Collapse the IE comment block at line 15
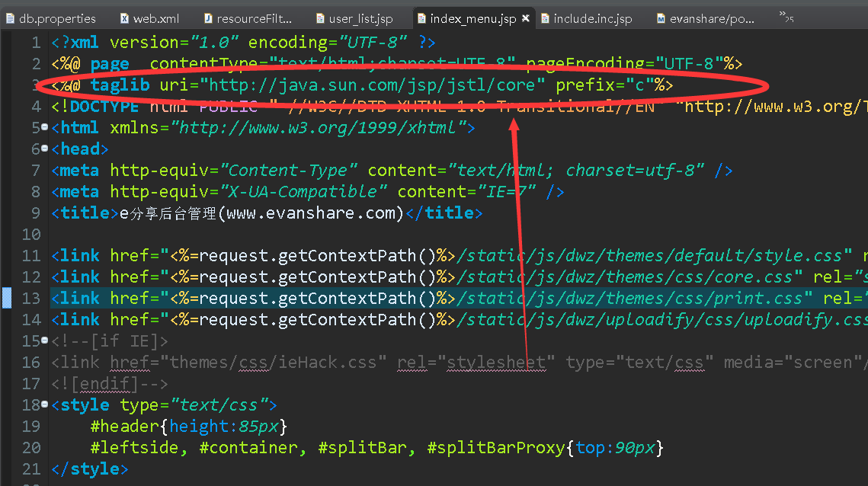The width and height of the screenshot is (868, 486). click(45, 341)
